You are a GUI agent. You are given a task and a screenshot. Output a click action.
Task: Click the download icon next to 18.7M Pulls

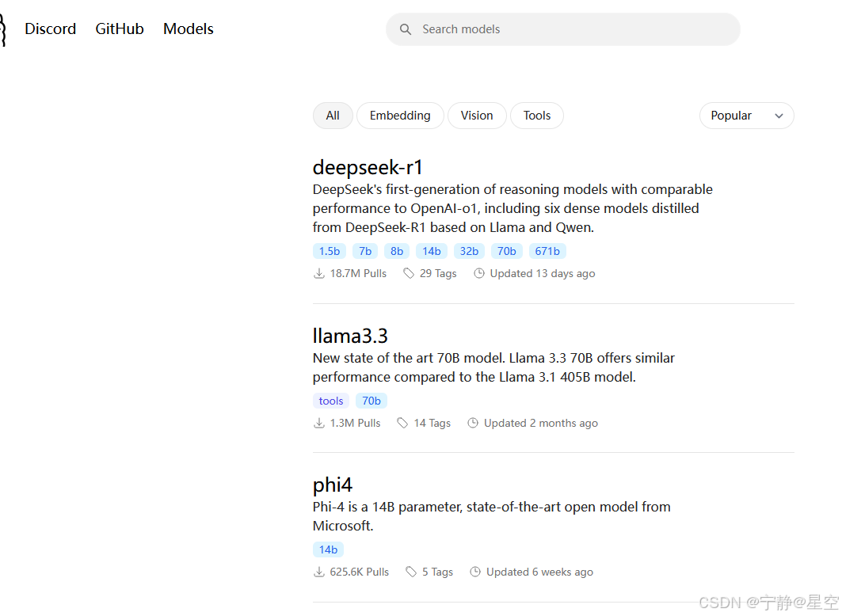point(319,274)
